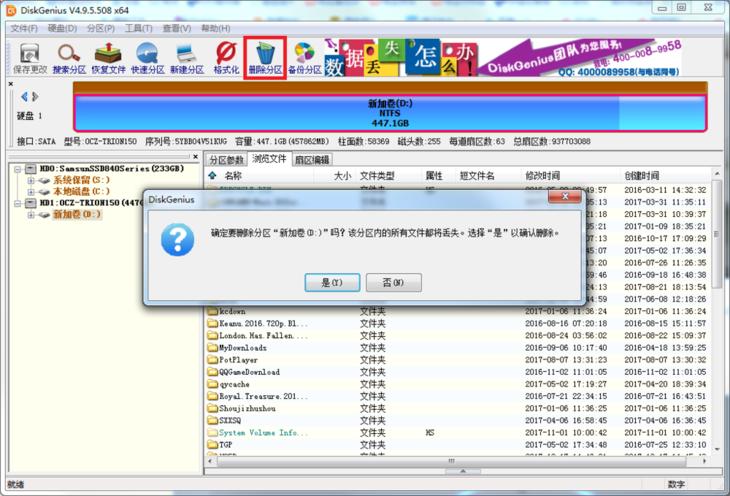Click the Delete Partition (删除分区) icon

[265, 58]
